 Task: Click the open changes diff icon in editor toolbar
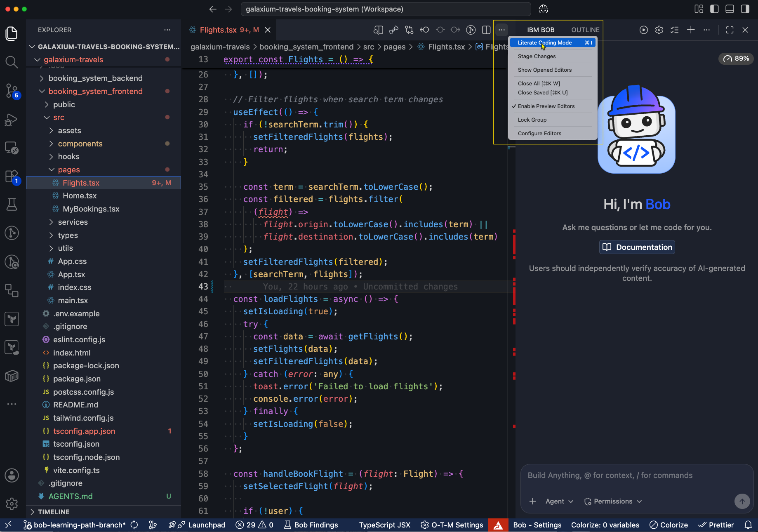pyautogui.click(x=409, y=30)
